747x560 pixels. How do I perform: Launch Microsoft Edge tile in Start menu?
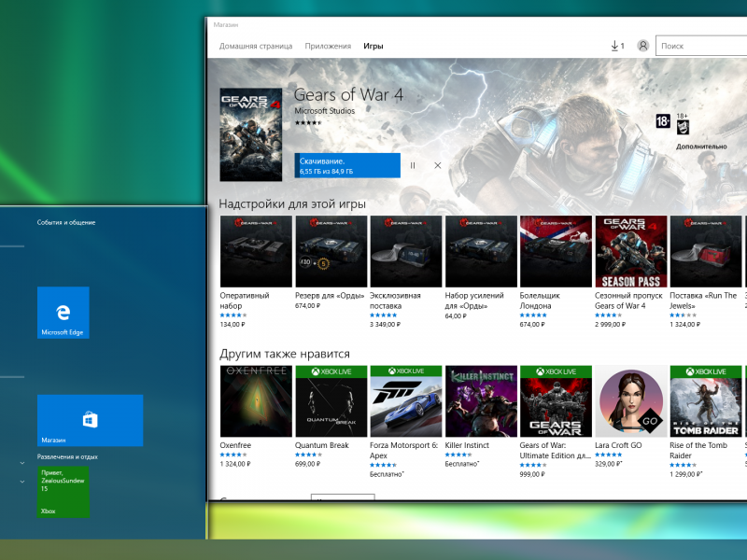(x=63, y=313)
